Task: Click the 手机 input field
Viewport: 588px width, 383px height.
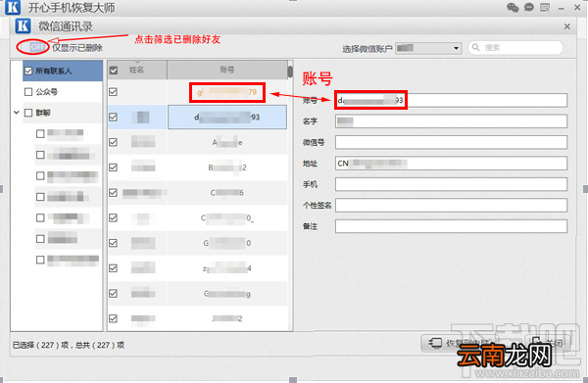Action: pos(451,184)
